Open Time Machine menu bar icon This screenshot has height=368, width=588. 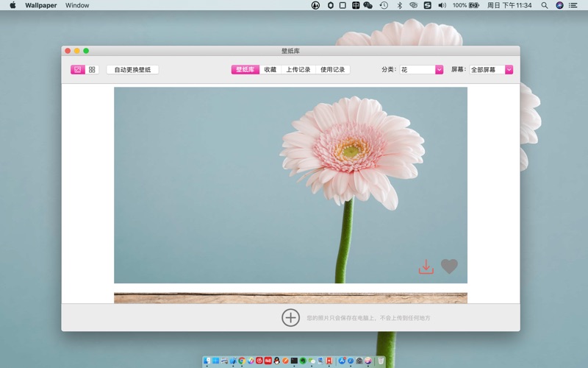(384, 5)
